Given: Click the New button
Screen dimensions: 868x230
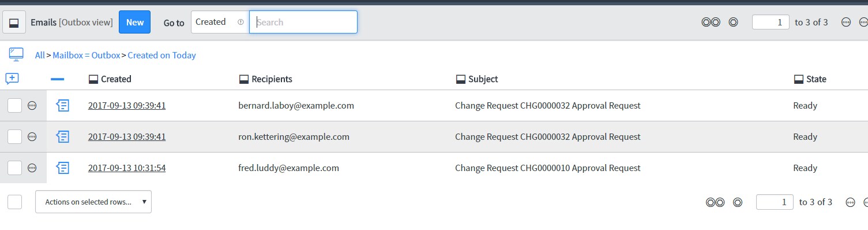Looking at the screenshot, I should (x=135, y=22).
